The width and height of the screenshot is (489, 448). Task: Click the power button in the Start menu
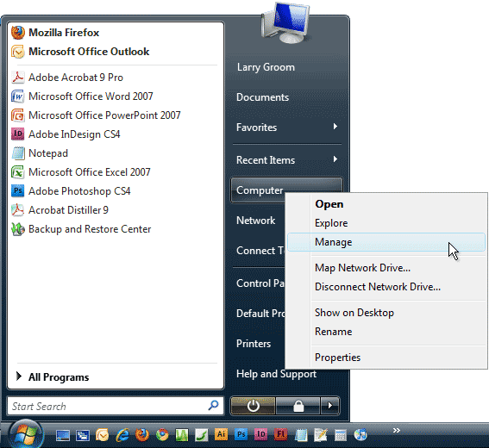point(253,406)
